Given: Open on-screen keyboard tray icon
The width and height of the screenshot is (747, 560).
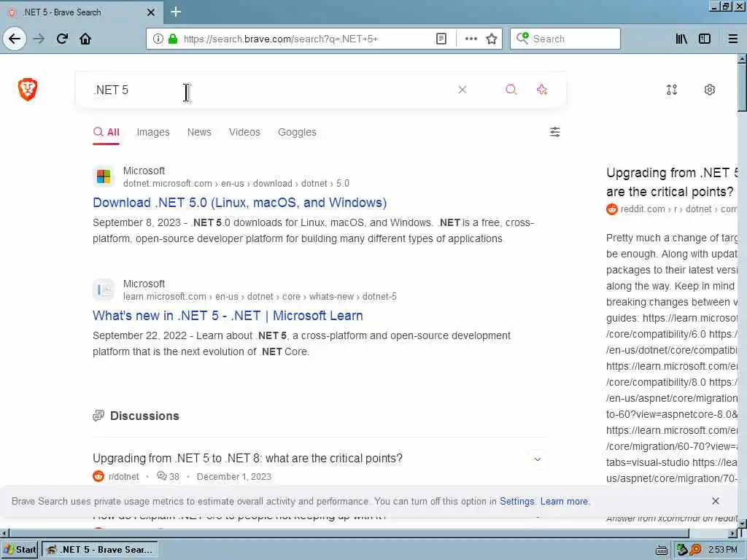Looking at the screenshot, I should tap(661, 550).
